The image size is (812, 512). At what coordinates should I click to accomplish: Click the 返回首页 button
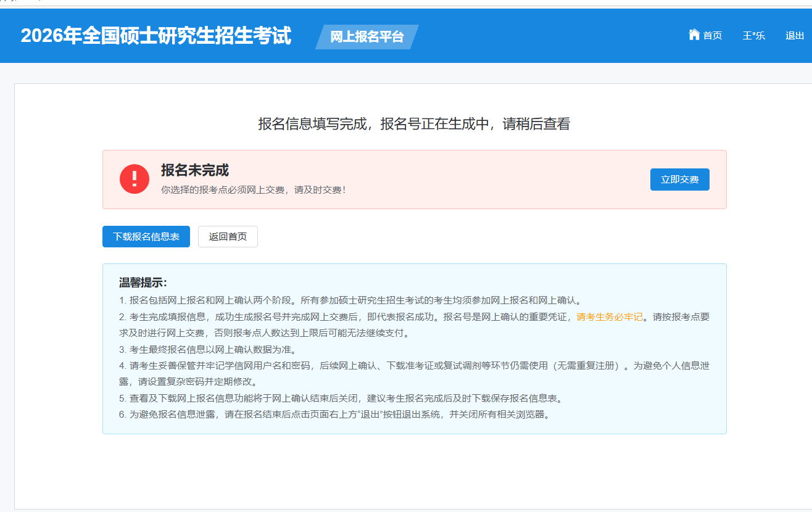(228, 236)
